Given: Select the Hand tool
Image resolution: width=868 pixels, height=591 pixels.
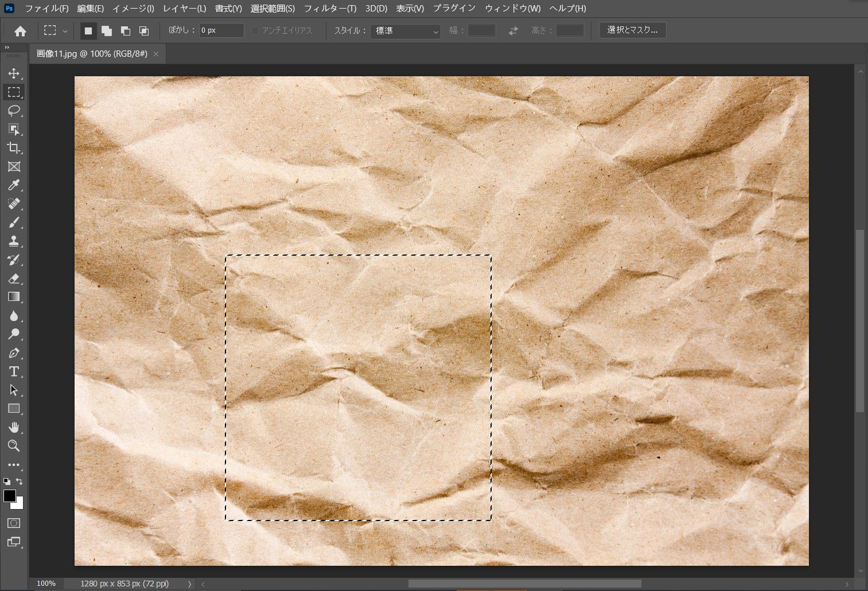Looking at the screenshot, I should [x=14, y=427].
